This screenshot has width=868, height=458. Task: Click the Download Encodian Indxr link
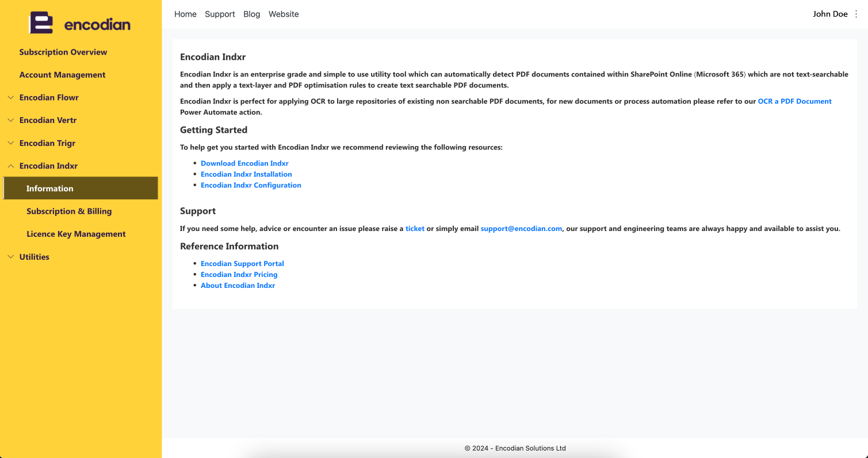coord(244,163)
